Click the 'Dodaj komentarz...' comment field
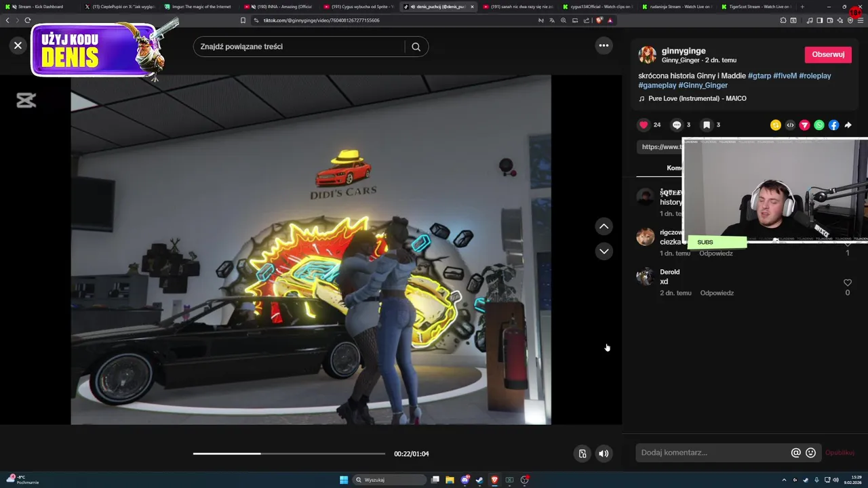 712,453
